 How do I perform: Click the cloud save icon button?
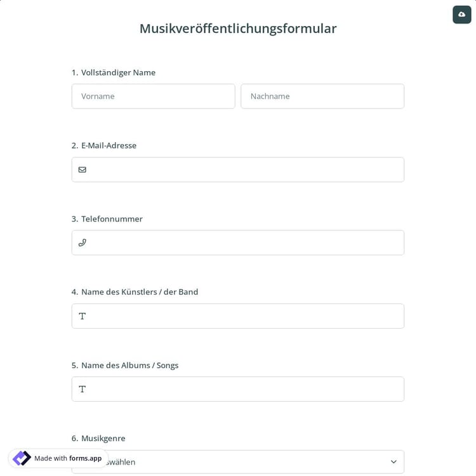(461, 15)
